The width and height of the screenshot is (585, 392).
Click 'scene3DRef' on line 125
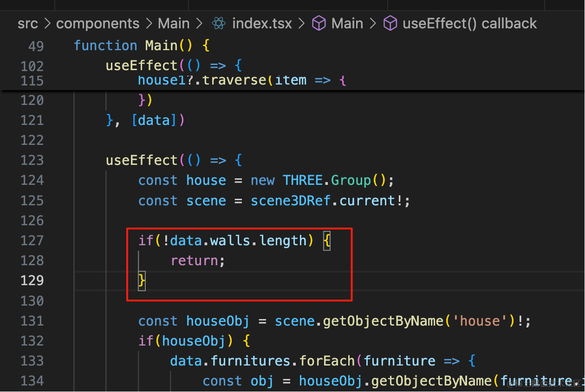(x=290, y=201)
